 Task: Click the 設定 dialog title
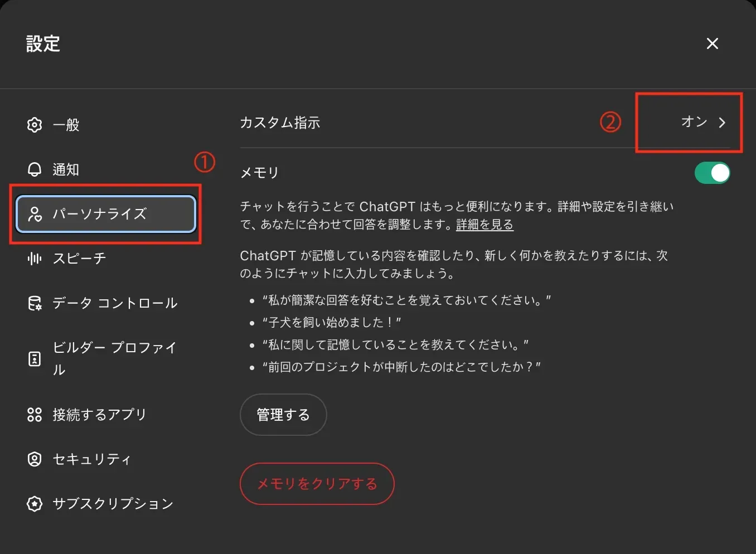click(x=43, y=43)
